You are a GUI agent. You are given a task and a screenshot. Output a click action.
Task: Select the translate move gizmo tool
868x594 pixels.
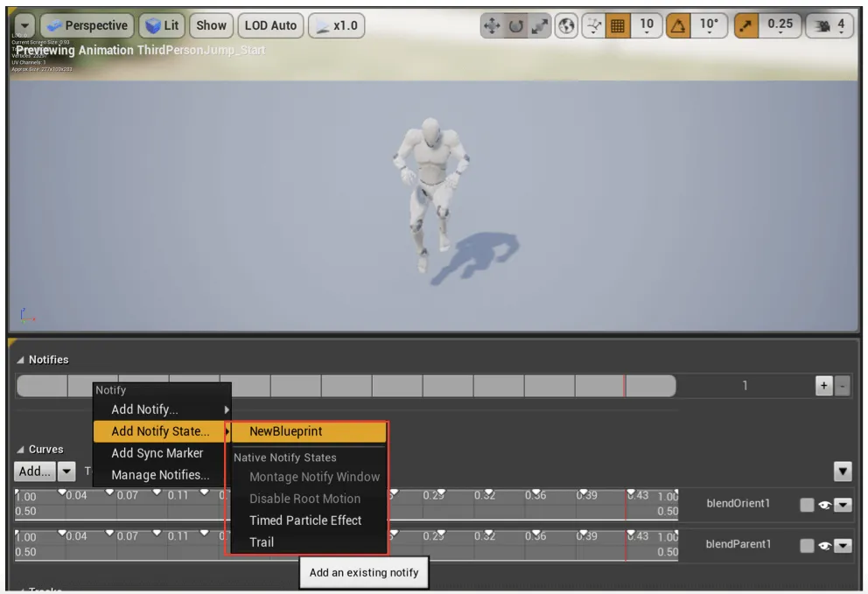[x=492, y=25]
